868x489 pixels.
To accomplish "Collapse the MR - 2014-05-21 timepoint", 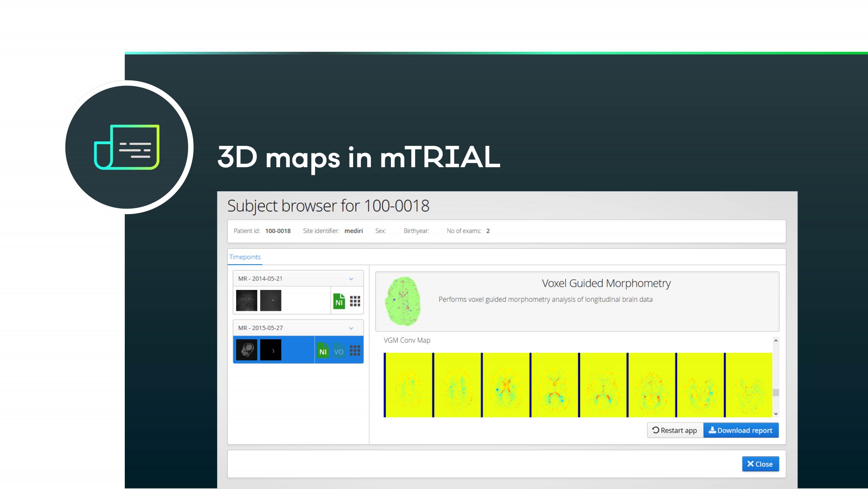I will 351,279.
